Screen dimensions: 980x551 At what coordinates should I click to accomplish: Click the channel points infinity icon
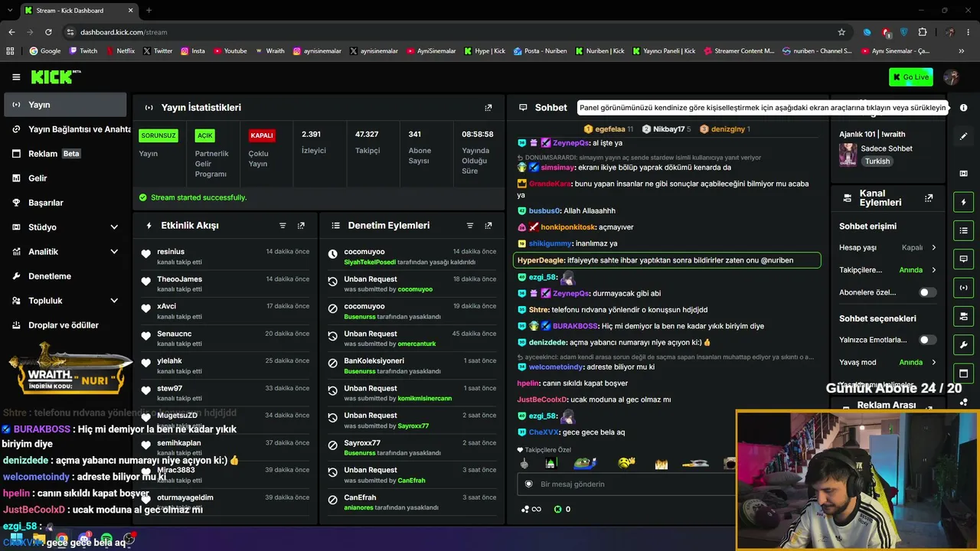coord(531,509)
